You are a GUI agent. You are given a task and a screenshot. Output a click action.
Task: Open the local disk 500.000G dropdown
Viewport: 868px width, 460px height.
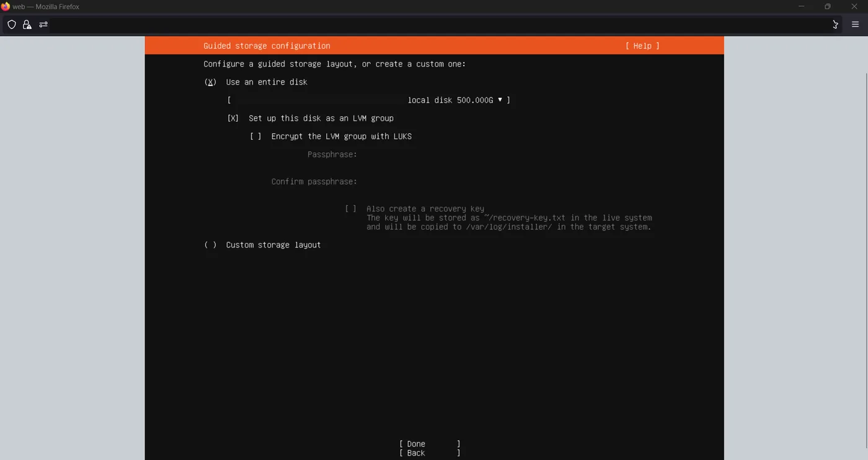click(x=369, y=100)
